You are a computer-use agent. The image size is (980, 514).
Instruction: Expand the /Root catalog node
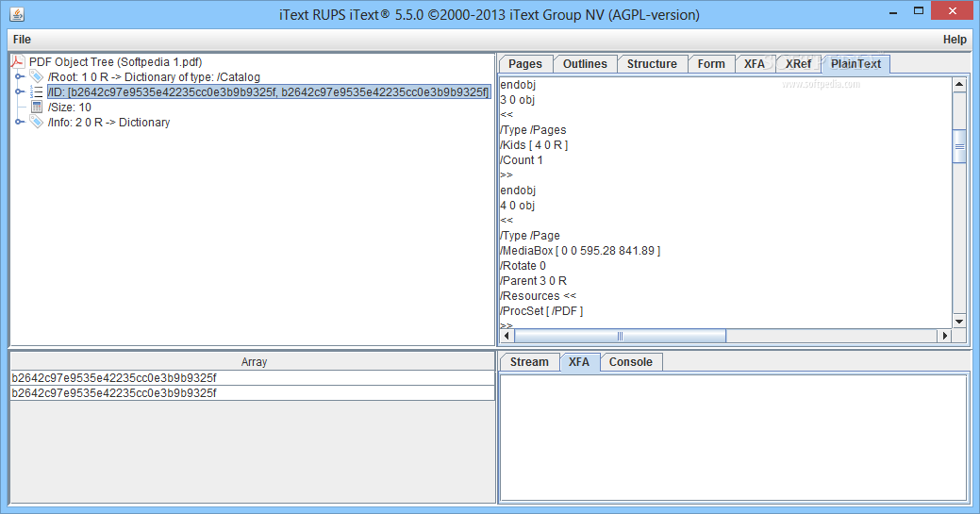[20, 77]
